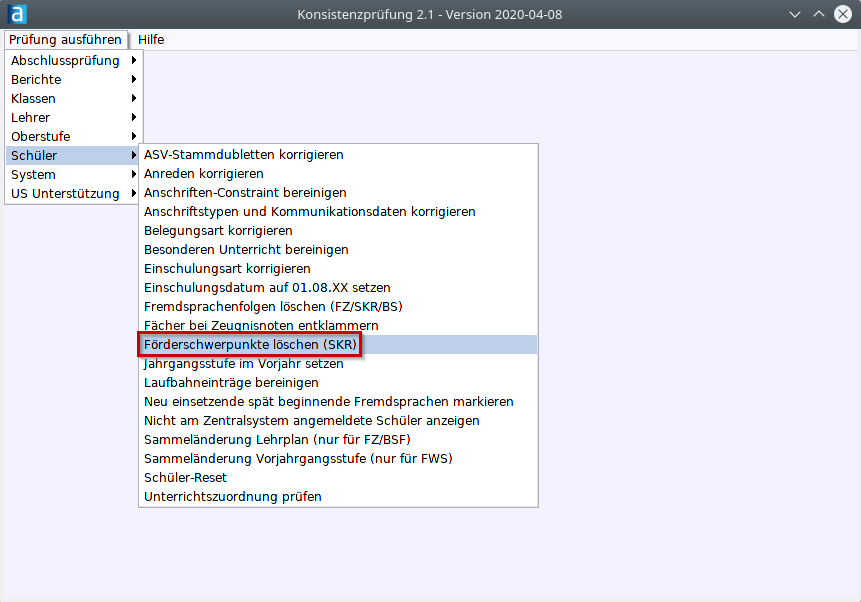Choose Sammeländerung Lehrplan (nur für FZ/BSF)

click(x=338, y=439)
